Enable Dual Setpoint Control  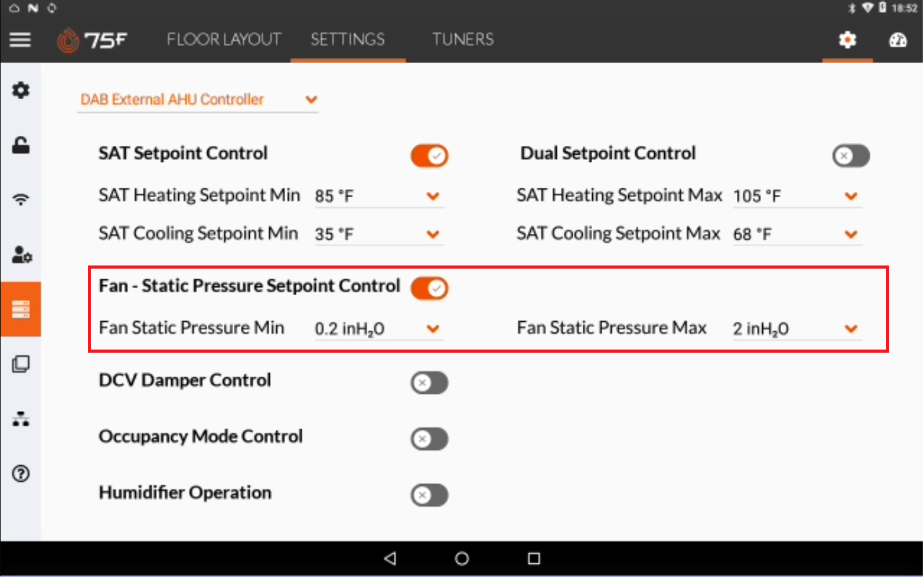[x=851, y=155]
